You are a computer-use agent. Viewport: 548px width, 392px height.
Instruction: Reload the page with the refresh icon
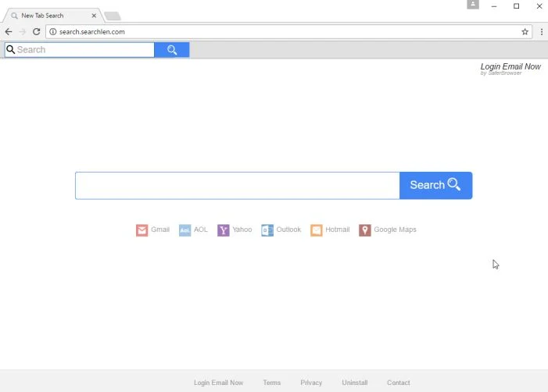coord(36,32)
